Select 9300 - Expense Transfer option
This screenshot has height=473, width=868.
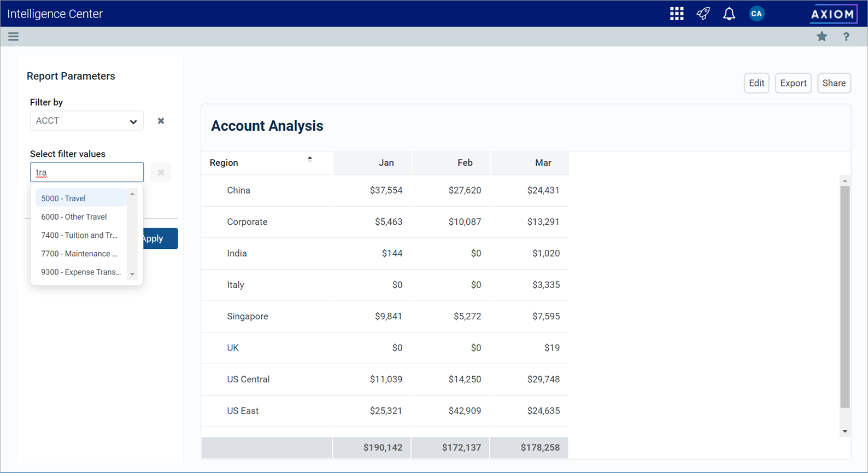click(81, 272)
